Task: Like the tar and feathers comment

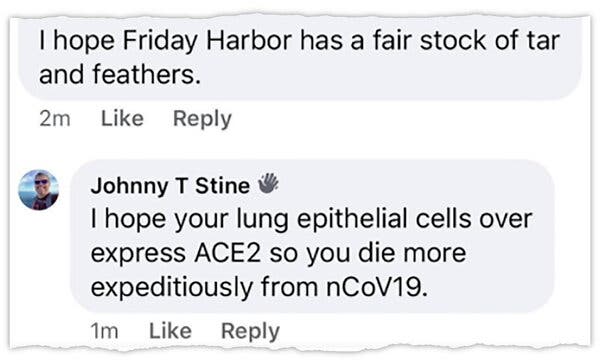Action: pyautogui.click(x=122, y=118)
